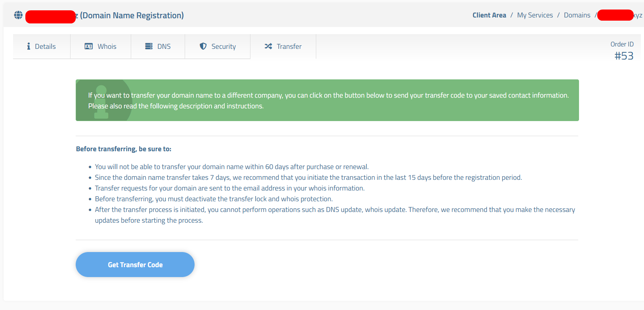Open the Domains breadcrumb link
This screenshot has width=644, height=310.
pyautogui.click(x=577, y=15)
